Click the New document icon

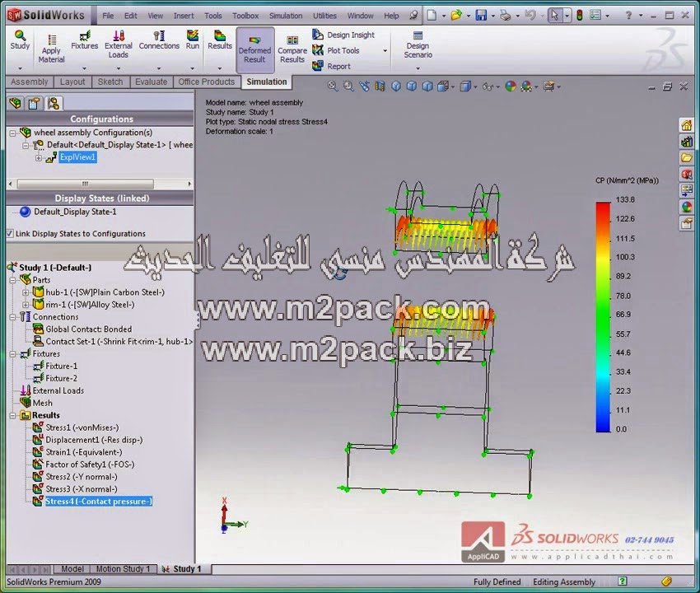pyautogui.click(x=432, y=15)
